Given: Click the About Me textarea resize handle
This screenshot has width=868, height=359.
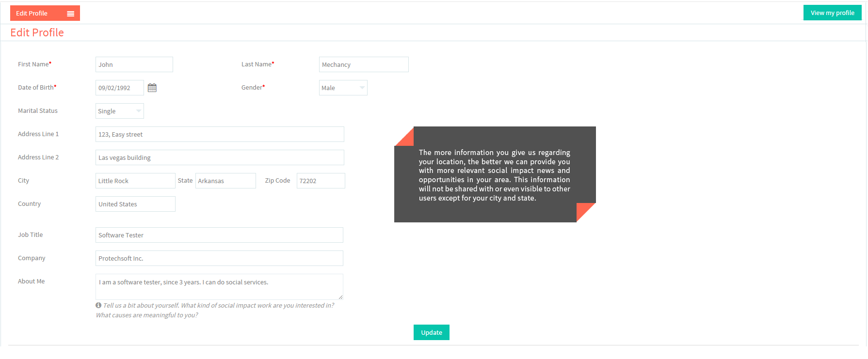Looking at the screenshot, I should (340, 297).
